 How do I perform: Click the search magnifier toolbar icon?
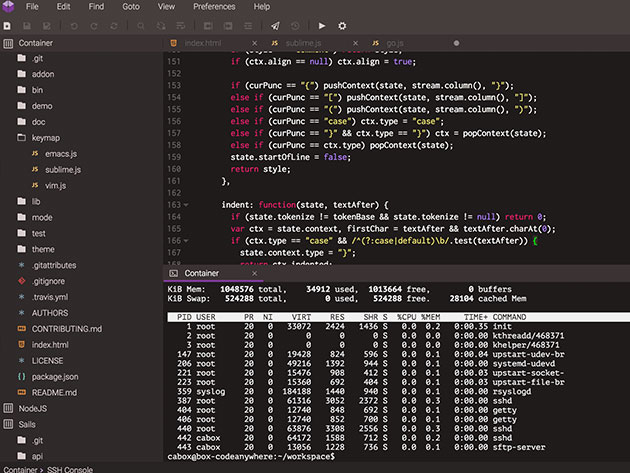click(141, 26)
